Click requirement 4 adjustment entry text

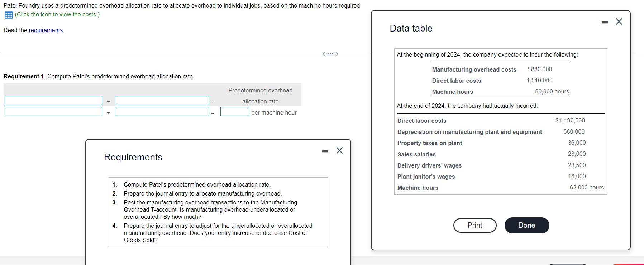tap(218, 233)
